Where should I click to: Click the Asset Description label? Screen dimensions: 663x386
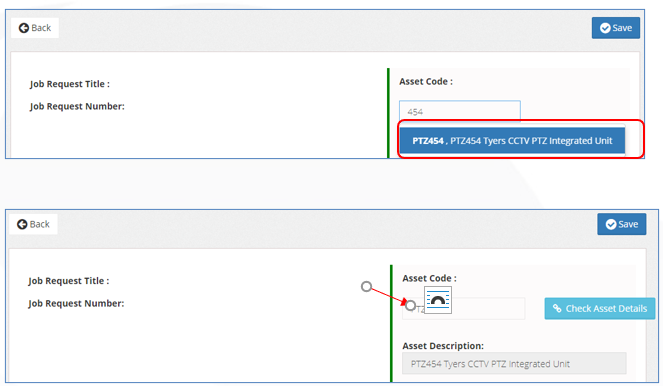point(443,346)
